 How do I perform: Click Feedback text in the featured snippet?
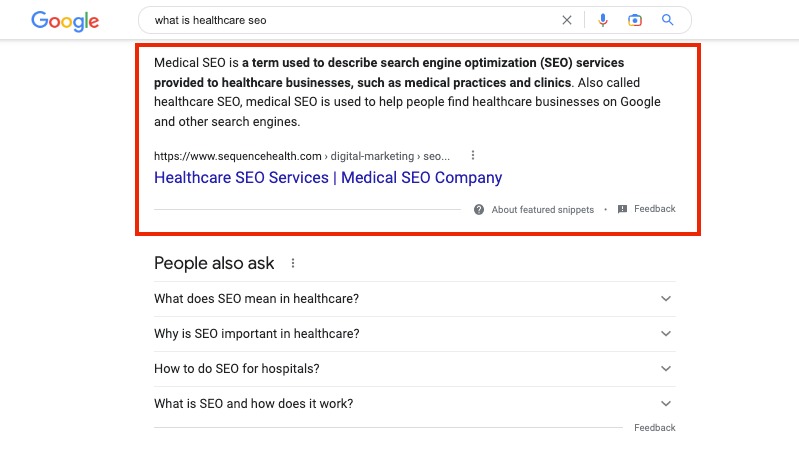click(x=654, y=209)
